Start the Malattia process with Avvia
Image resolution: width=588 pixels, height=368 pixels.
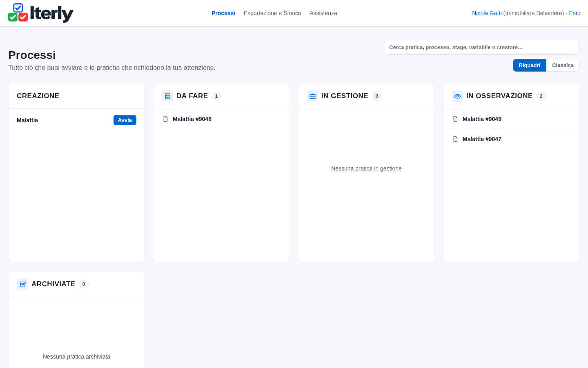125,120
